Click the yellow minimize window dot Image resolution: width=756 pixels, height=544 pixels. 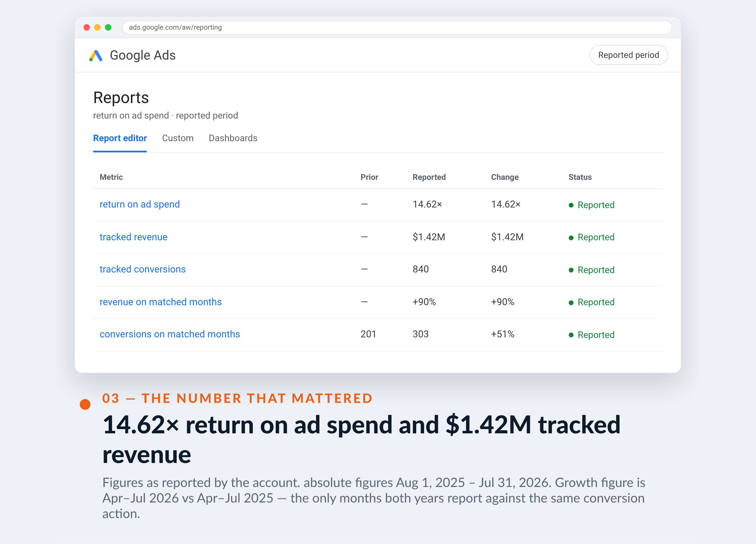coord(97,27)
